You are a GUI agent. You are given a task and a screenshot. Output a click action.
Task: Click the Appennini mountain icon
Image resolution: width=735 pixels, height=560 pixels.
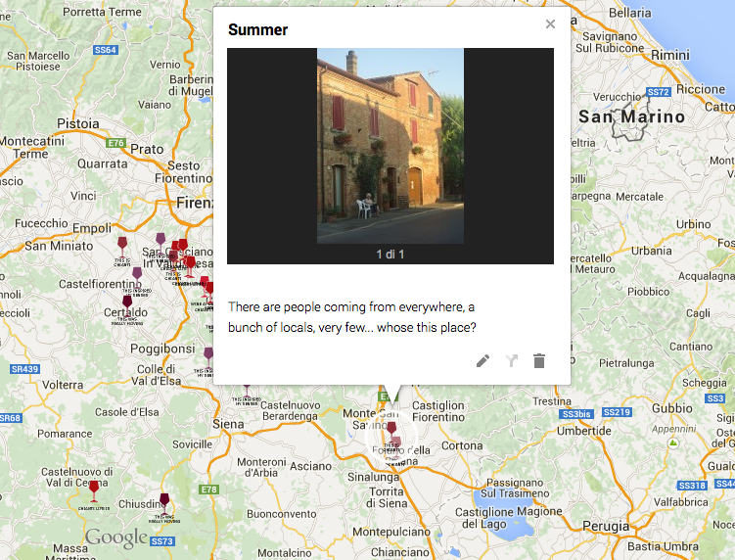click(673, 443)
